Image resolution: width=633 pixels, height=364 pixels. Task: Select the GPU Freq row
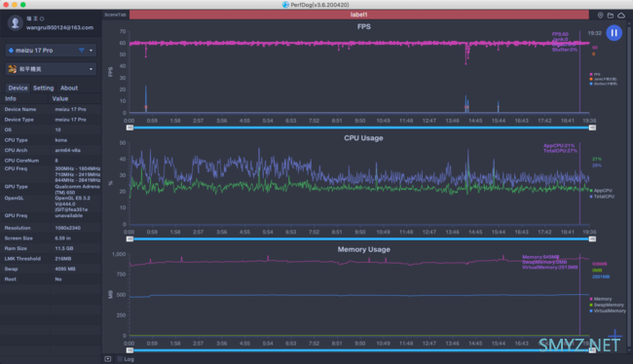pos(51,216)
